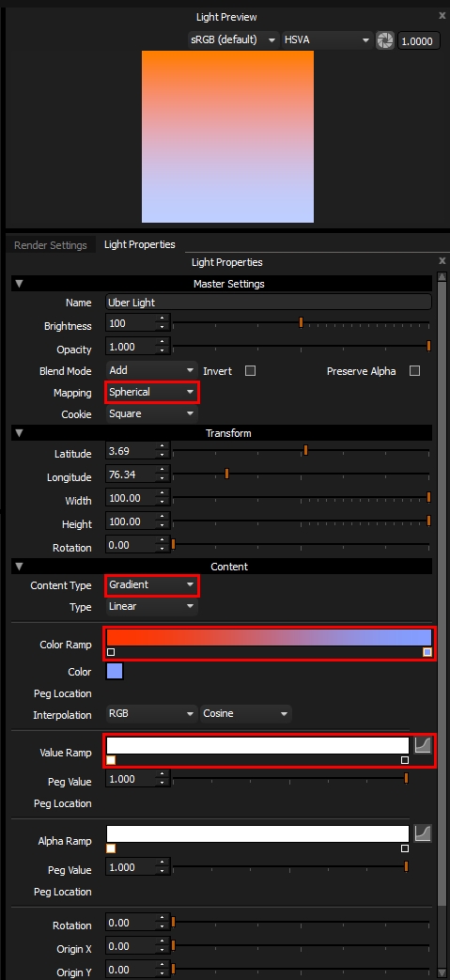Open the Content Type Gradient dropdown
The width and height of the screenshot is (450, 980).
tap(152, 585)
